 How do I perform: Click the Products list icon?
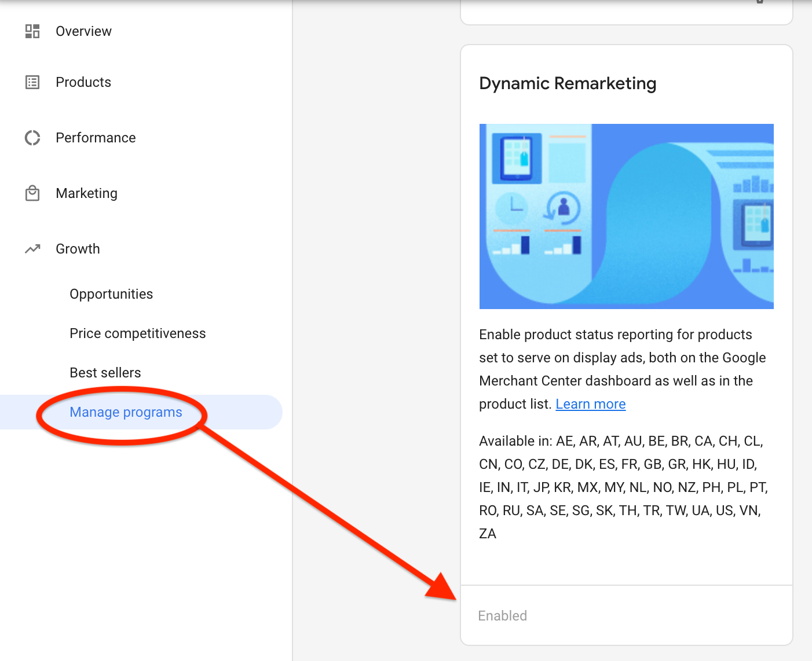pos(32,82)
